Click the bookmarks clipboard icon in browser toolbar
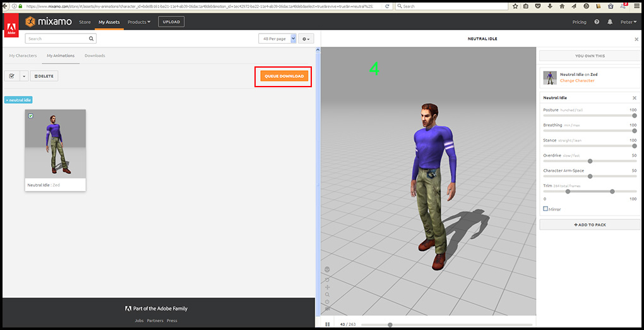The width and height of the screenshot is (644, 330). coord(526,6)
